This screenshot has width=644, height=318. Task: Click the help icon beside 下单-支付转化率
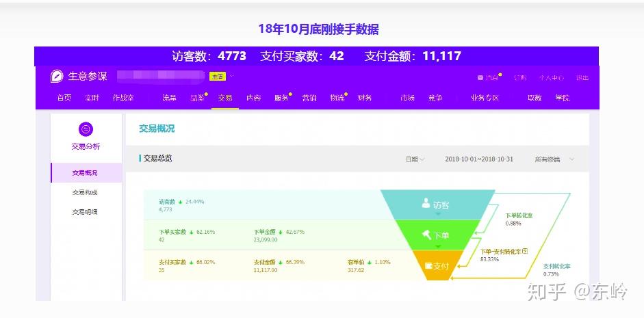[x=524, y=251]
